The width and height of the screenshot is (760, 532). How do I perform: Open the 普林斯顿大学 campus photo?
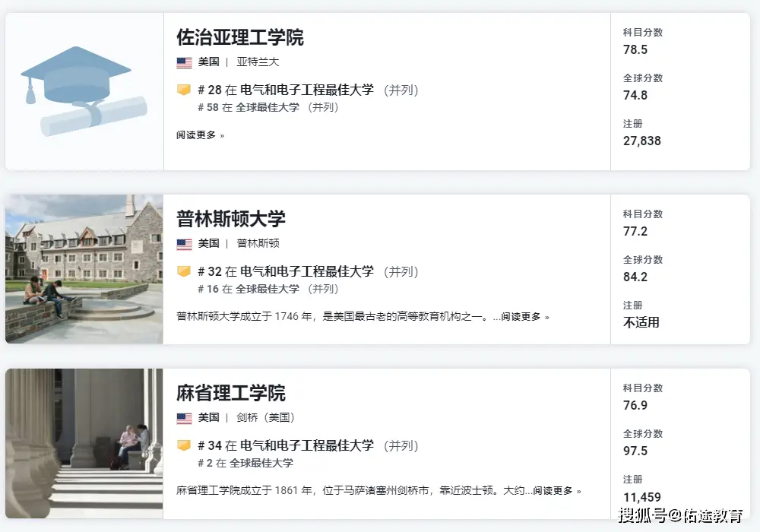pyautogui.click(x=84, y=269)
